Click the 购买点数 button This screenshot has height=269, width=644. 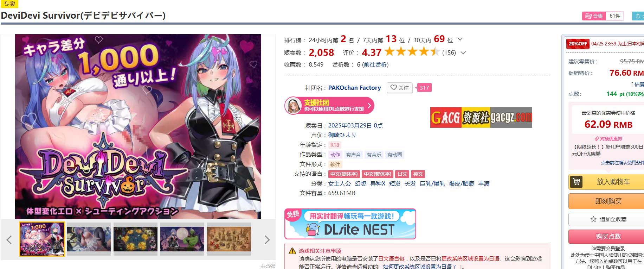(x=608, y=236)
